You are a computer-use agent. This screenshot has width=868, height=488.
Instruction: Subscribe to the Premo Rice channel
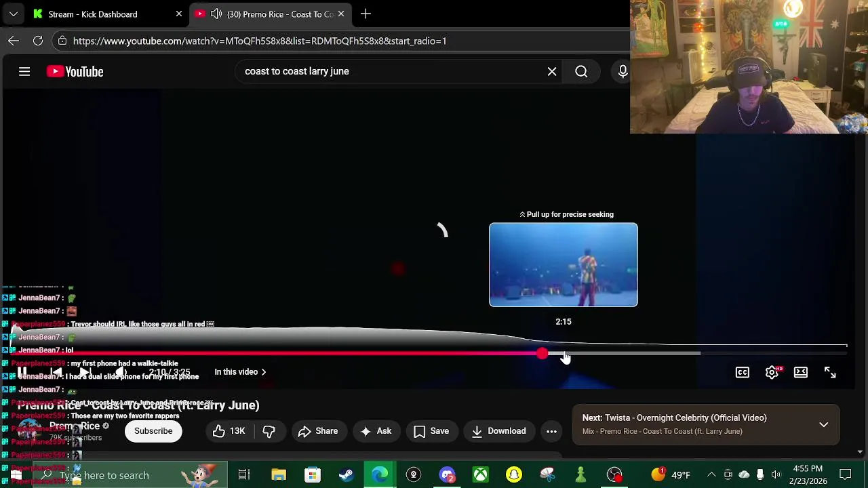[x=153, y=431]
